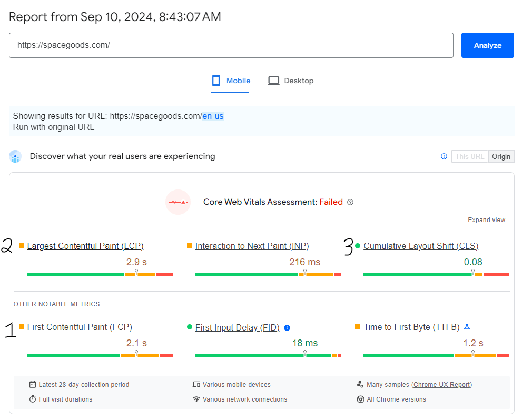Open First Contentful Paint (FCP) link
The height and width of the screenshot is (420, 532).
pos(80,327)
